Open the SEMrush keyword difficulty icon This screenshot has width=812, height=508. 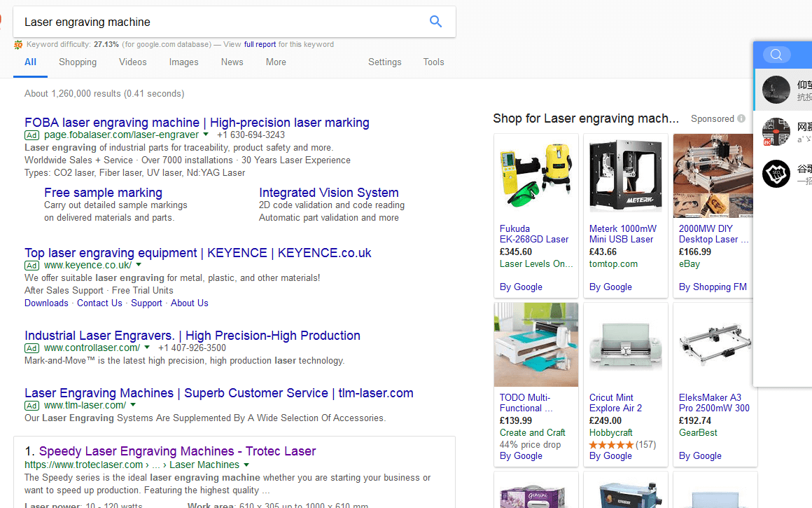click(x=18, y=45)
